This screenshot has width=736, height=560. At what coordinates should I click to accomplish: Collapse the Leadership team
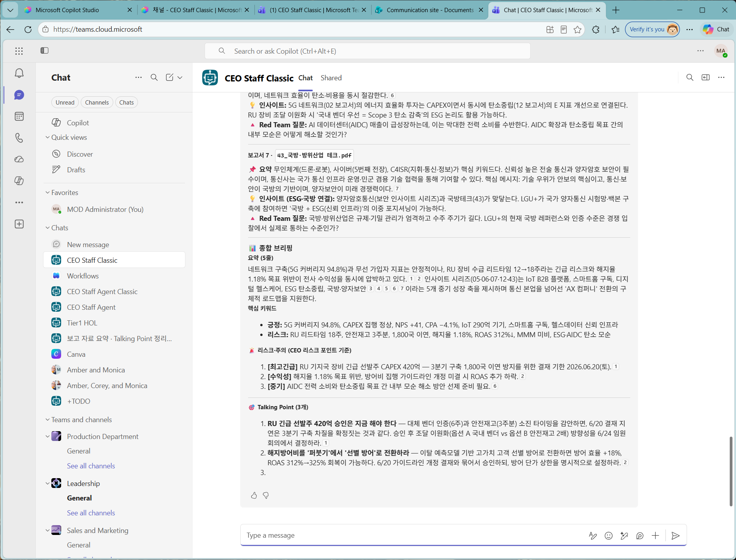[47, 483]
